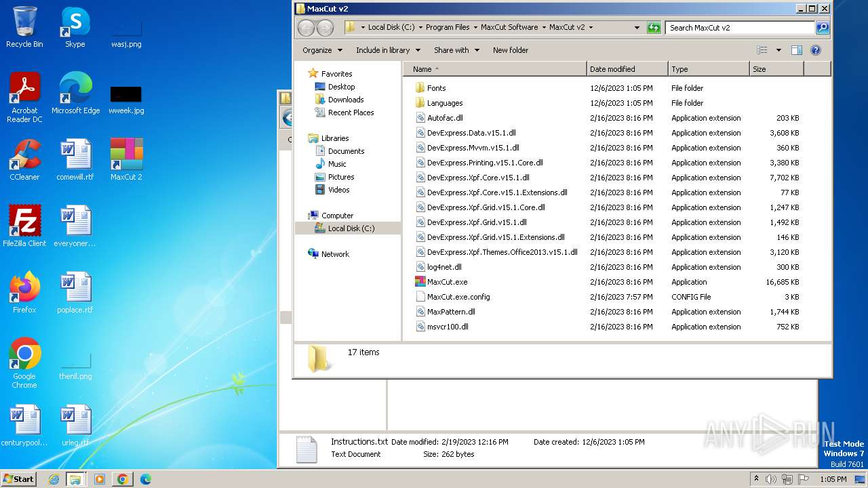Screen dimensions: 868x488
Task: Select Pictures library
Action: coord(341,177)
